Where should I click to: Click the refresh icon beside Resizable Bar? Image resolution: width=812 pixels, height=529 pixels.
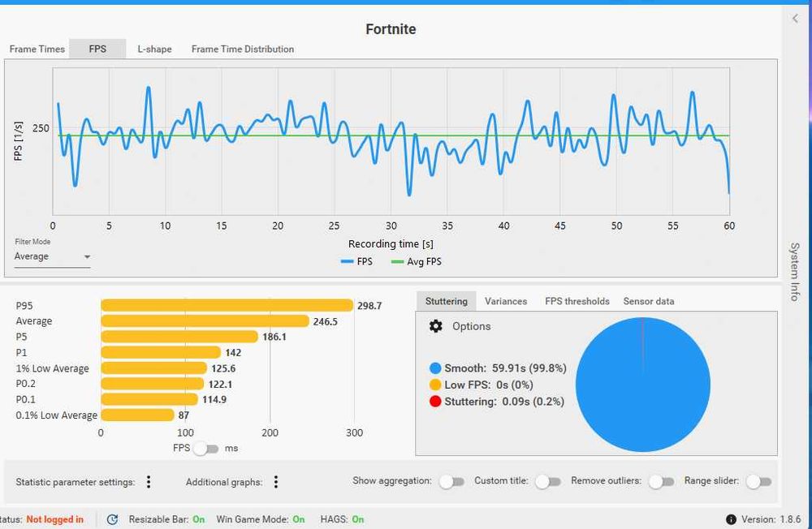[112, 519]
